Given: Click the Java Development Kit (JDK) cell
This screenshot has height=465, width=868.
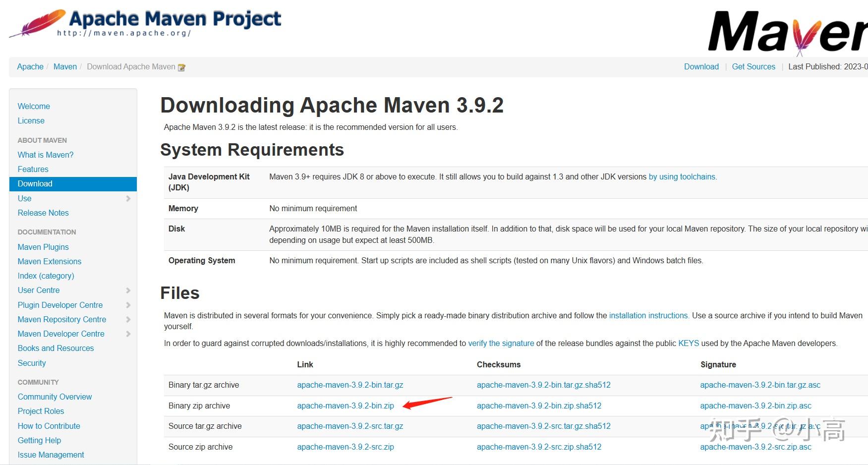Looking at the screenshot, I should pyautogui.click(x=209, y=182).
